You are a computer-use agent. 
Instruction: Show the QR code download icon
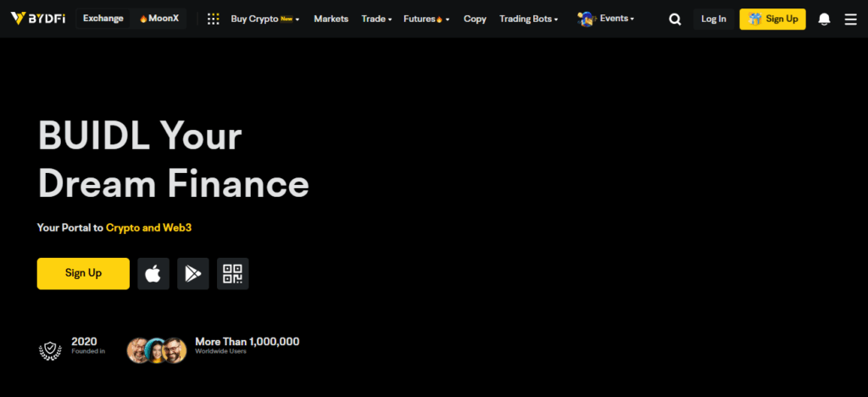232,273
